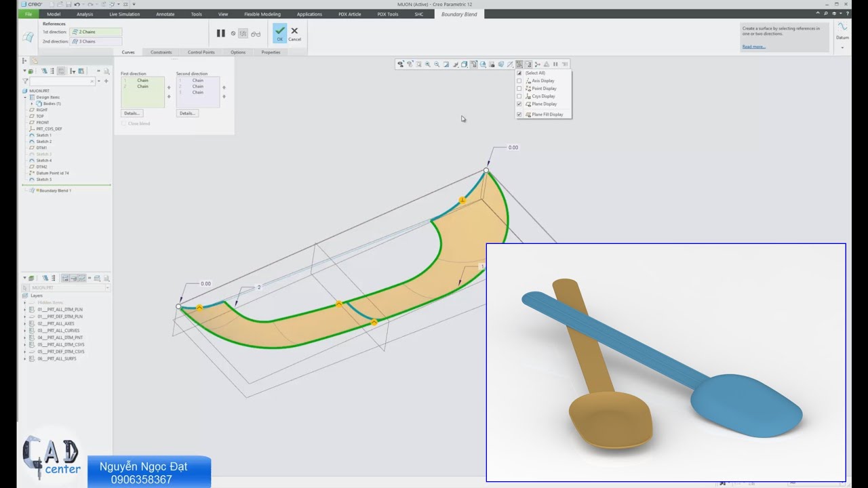Screen dimensions: 868x488
Task: Click Details under Second direction
Action: pos(187,113)
